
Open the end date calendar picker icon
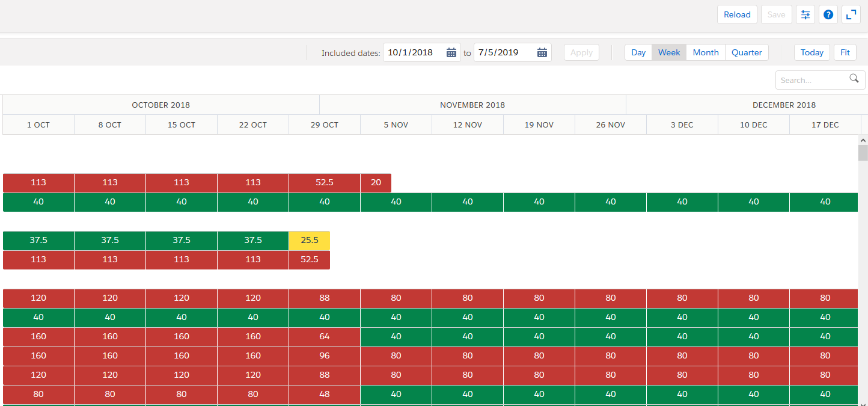pos(542,53)
